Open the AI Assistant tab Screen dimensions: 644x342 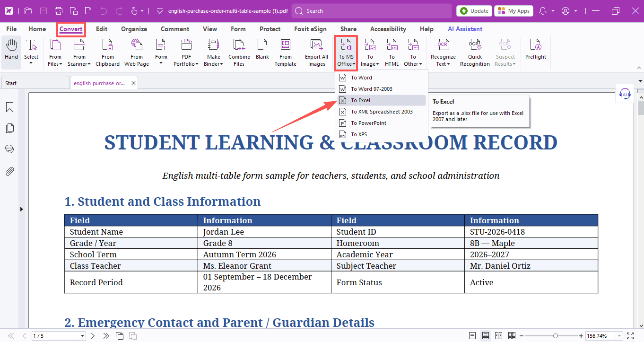coord(465,29)
